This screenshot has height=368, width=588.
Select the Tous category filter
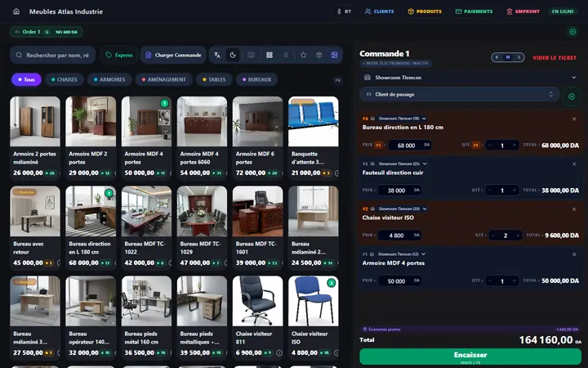[26, 79]
